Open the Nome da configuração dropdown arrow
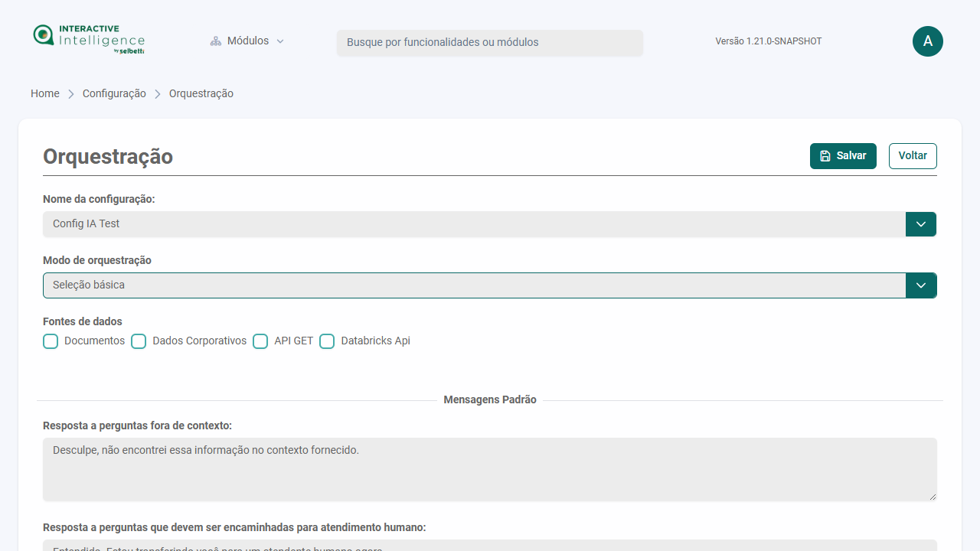 921,224
